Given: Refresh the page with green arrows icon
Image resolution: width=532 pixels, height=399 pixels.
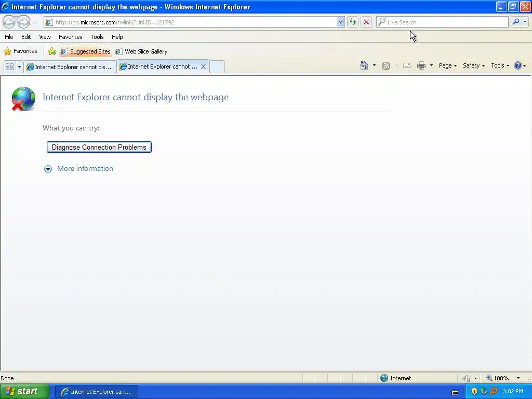Looking at the screenshot, I should click(353, 22).
